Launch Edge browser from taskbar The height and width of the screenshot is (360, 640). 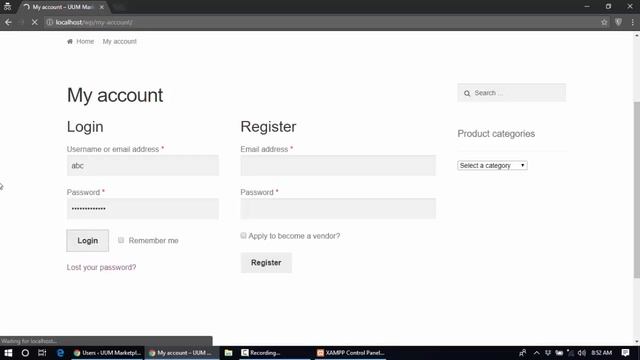[x=60, y=353]
